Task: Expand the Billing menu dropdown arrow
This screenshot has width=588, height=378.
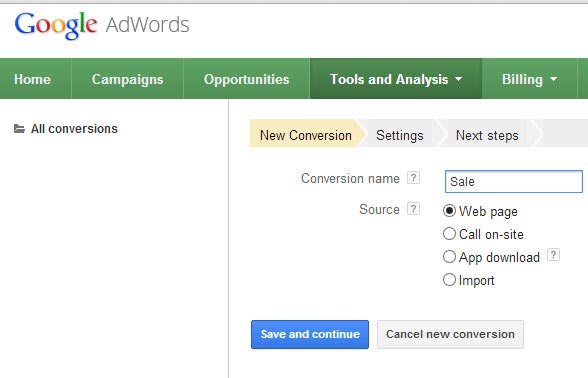Action: 553,80
